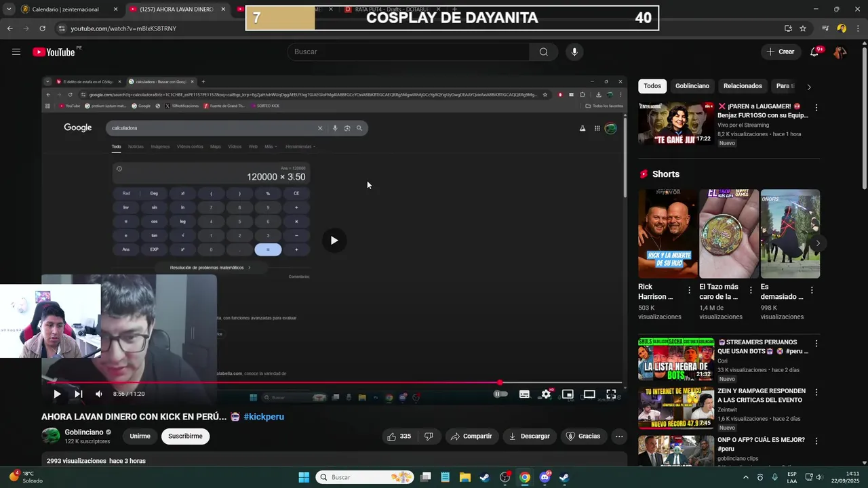Mute the video volume
Screen dimensions: 868x488
99,394
